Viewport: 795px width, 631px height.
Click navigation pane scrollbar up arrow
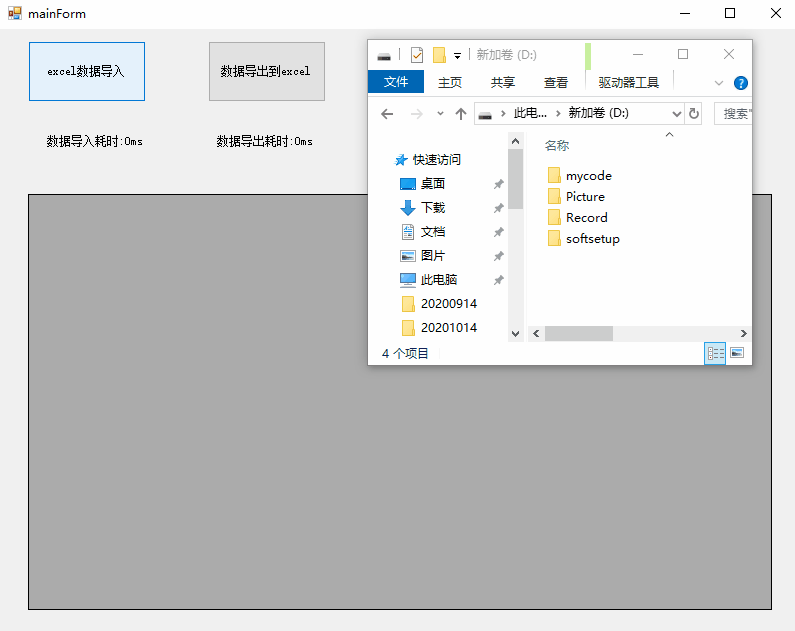pyautogui.click(x=516, y=141)
